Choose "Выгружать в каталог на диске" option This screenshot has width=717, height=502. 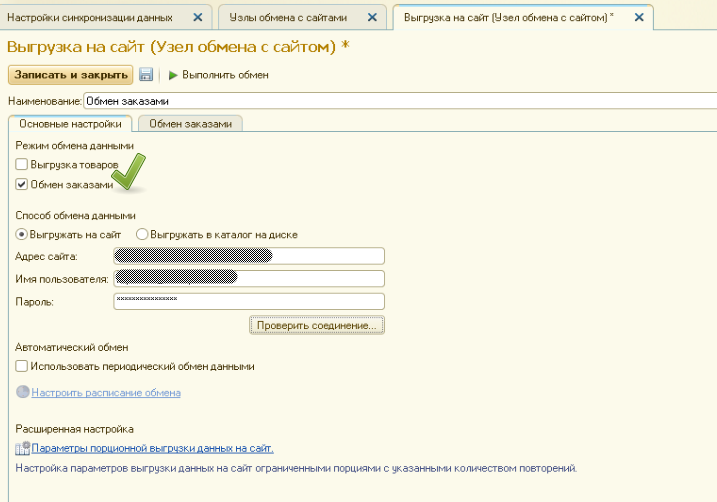tap(142, 234)
